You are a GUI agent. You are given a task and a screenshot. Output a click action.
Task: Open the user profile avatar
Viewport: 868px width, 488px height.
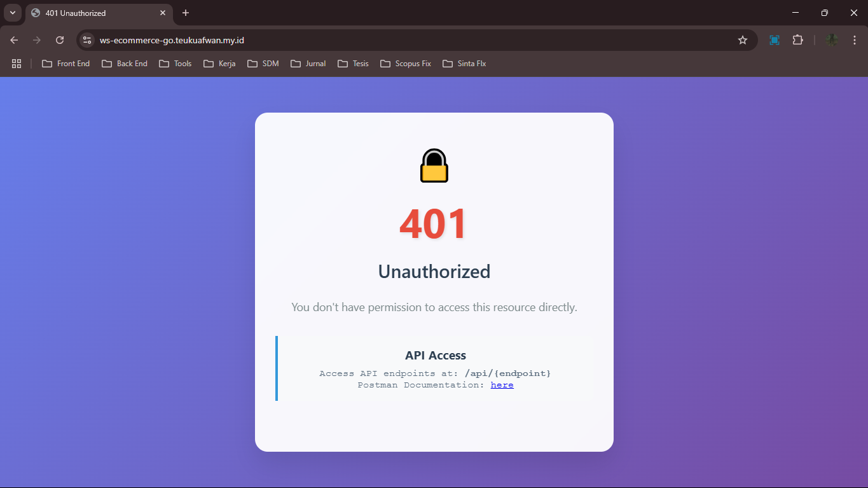coord(831,40)
